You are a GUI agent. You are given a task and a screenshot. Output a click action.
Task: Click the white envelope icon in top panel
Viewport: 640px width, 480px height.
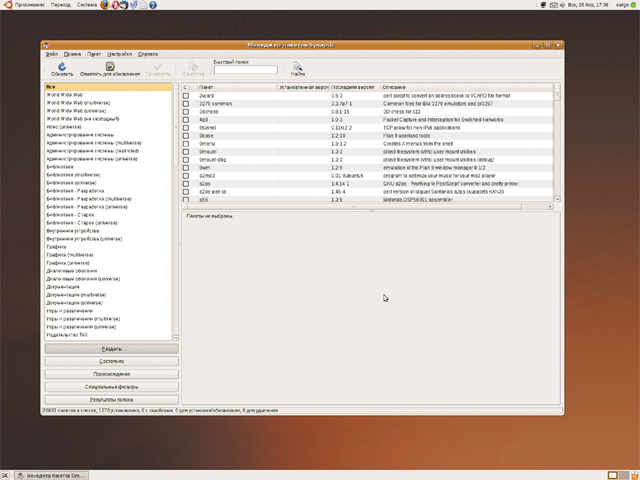point(143,5)
